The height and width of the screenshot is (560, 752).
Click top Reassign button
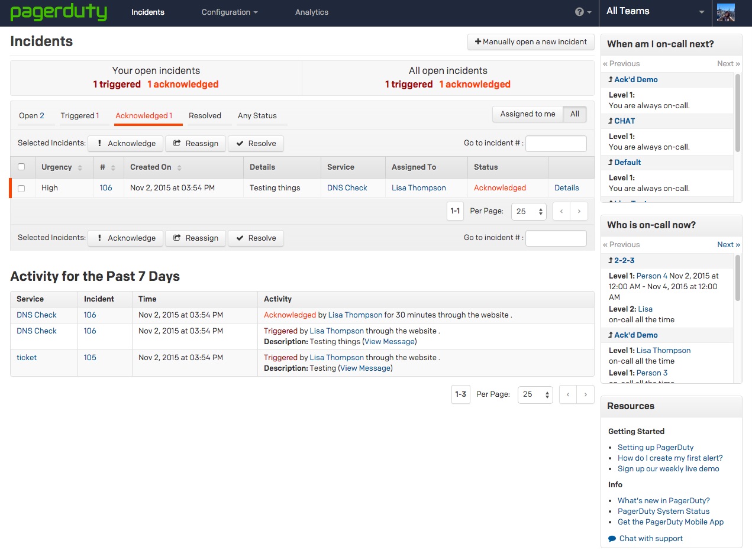click(195, 144)
